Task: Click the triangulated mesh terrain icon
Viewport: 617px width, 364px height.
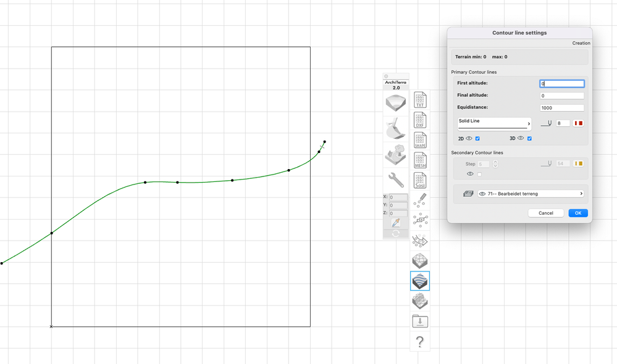Action: [x=420, y=260]
